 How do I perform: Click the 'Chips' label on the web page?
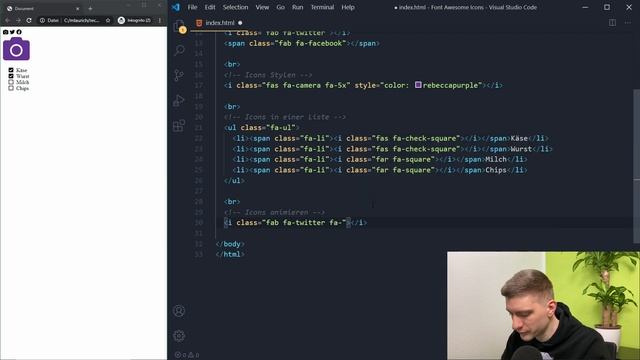(x=22, y=88)
